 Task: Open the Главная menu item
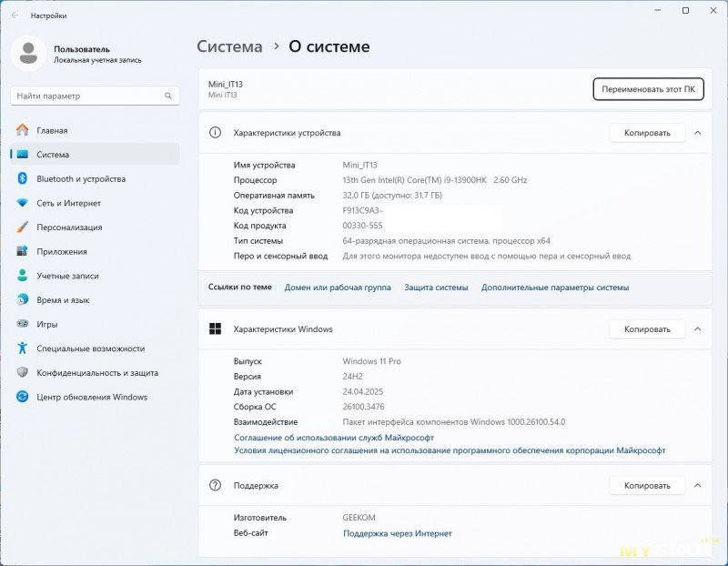95,130
